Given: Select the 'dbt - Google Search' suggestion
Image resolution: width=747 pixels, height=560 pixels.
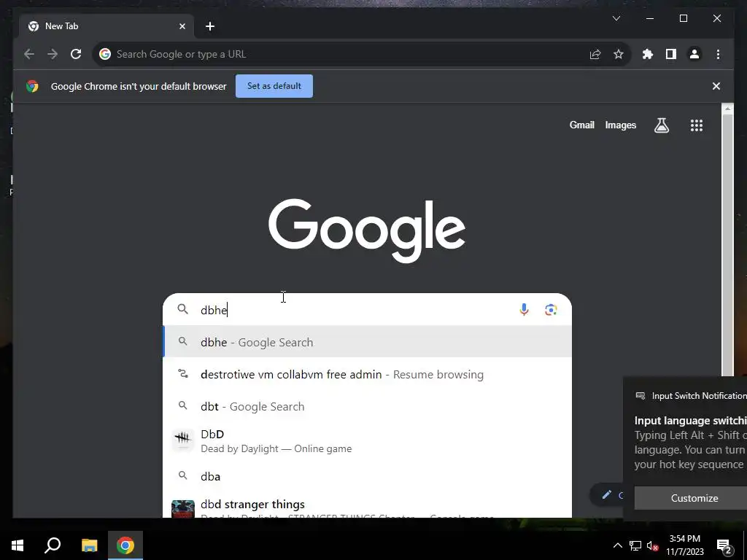Looking at the screenshot, I should [367, 406].
